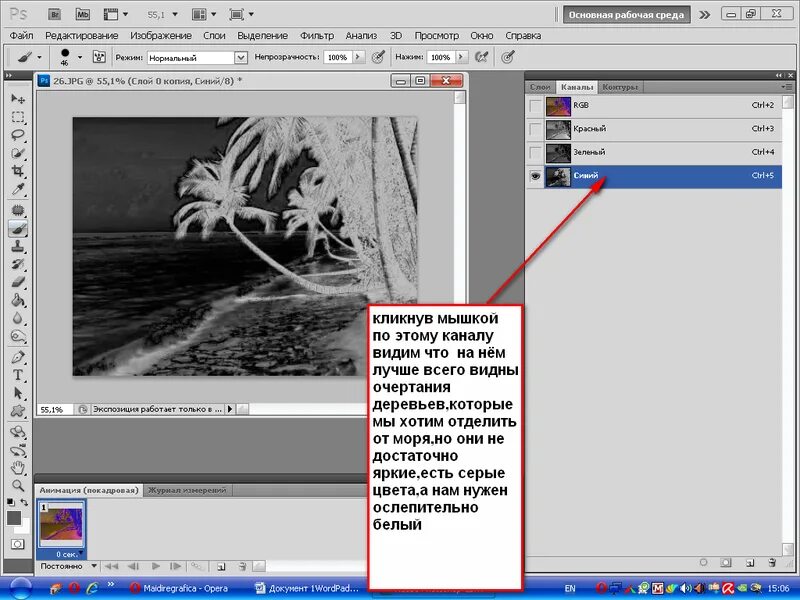The image size is (800, 600).
Task: Open the Режим blending mode dropdown
Action: (x=241, y=58)
